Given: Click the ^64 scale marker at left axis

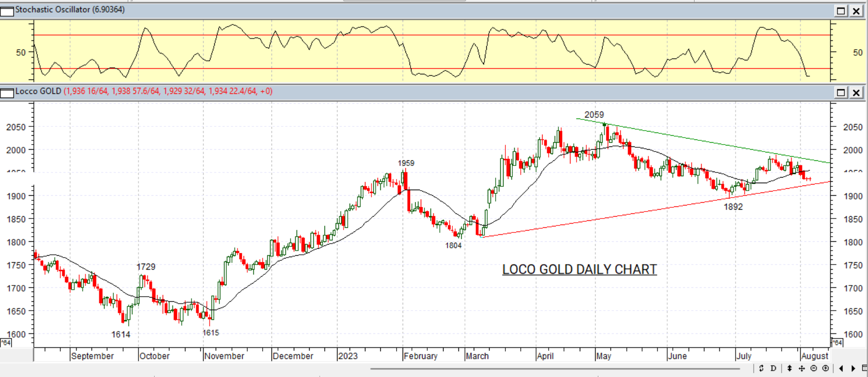Looking at the screenshot, I should (6, 343).
